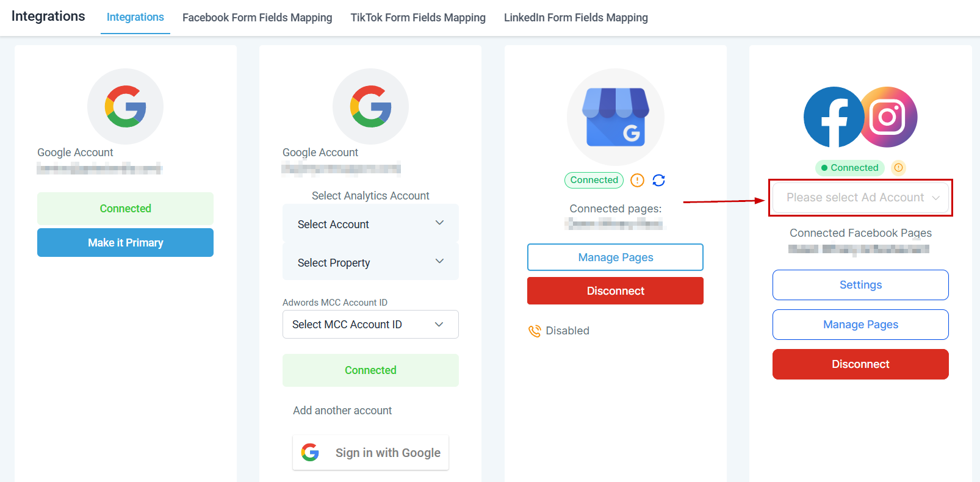Open the Select Account dropdown

pyautogui.click(x=370, y=224)
